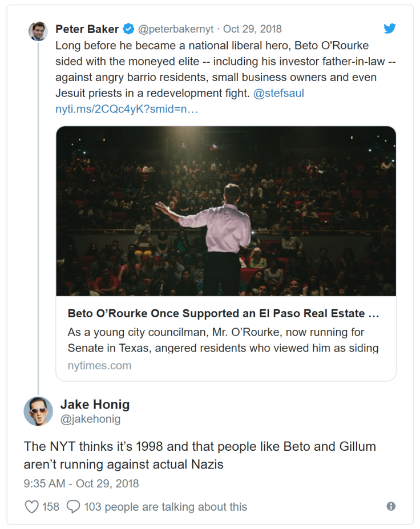420x529 pixels.
Task: Click the @jakehonig handle
Action: [90, 420]
